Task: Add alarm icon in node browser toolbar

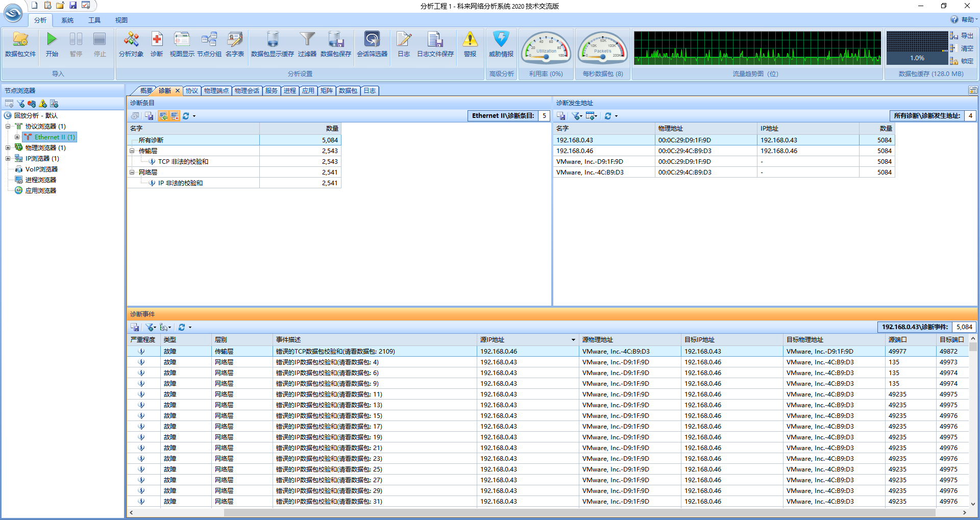Action: [43, 104]
